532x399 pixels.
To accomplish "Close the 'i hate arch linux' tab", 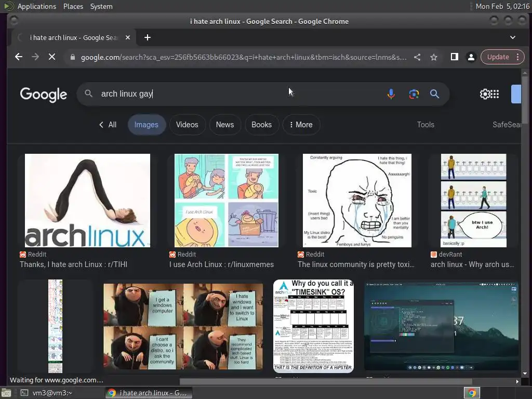I will [128, 37].
